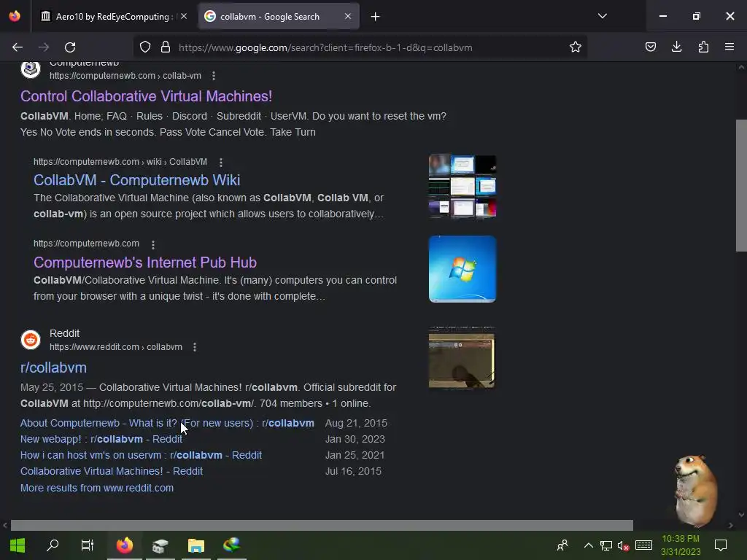Viewport: 747px width, 560px height.
Task: Open the Reddit result thumbnail image
Action: [462, 357]
